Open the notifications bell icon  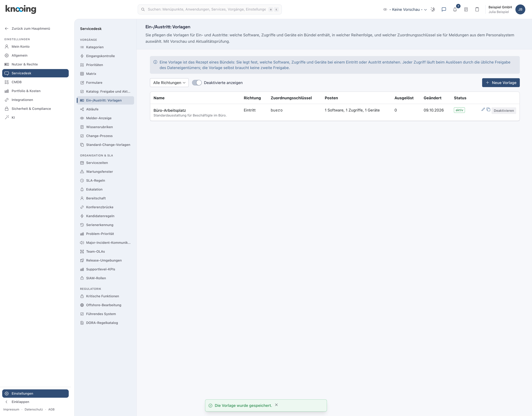click(455, 10)
